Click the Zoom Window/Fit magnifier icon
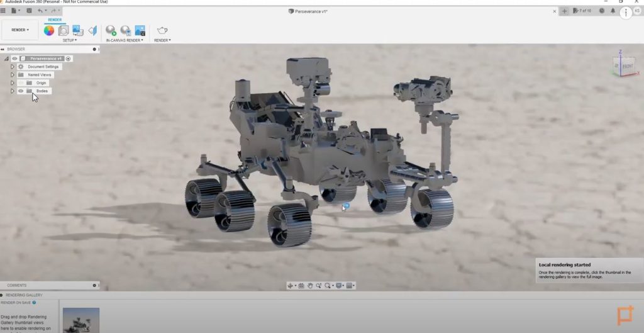 (x=327, y=286)
